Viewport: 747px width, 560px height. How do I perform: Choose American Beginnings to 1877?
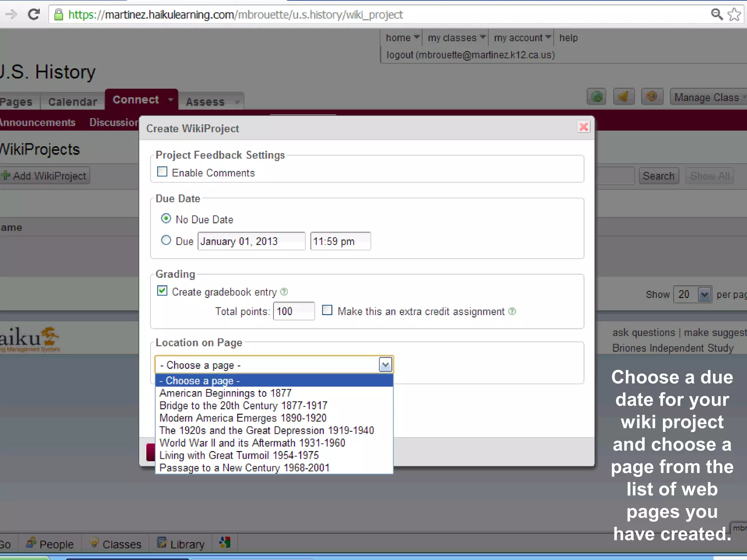[274, 393]
